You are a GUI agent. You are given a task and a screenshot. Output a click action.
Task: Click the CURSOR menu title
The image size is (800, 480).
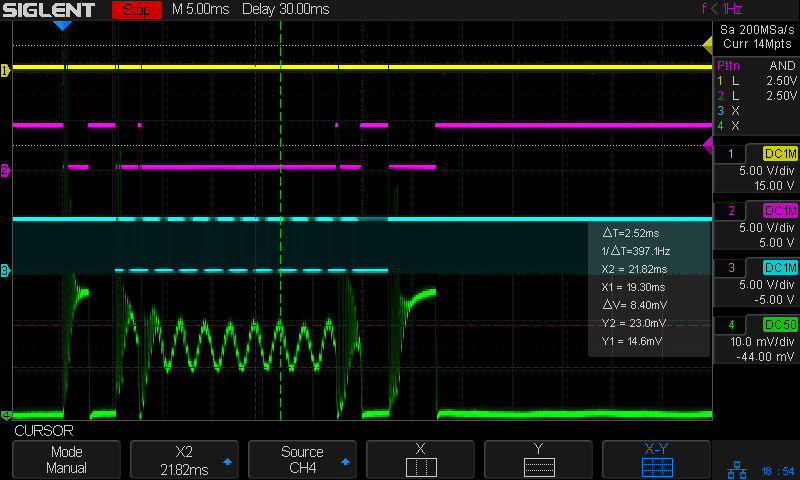click(44, 431)
